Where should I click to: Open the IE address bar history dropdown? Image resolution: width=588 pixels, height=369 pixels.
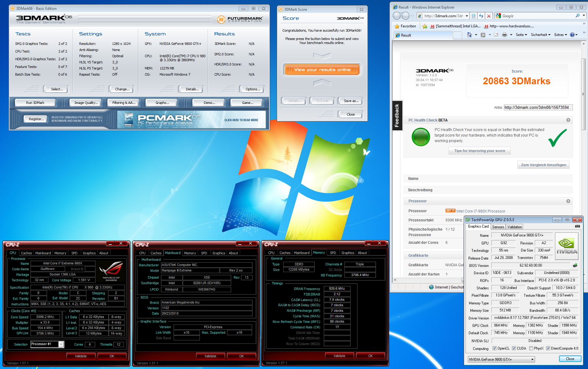point(467,16)
